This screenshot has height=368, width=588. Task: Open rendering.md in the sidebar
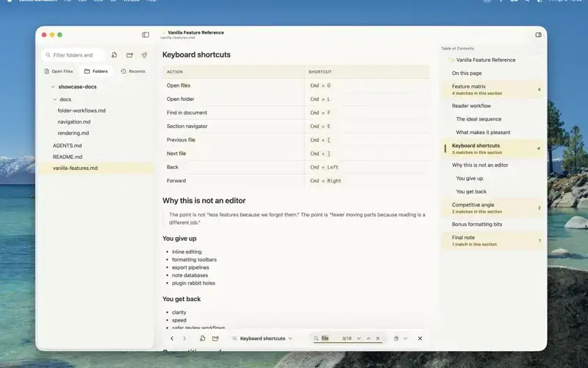click(x=73, y=133)
